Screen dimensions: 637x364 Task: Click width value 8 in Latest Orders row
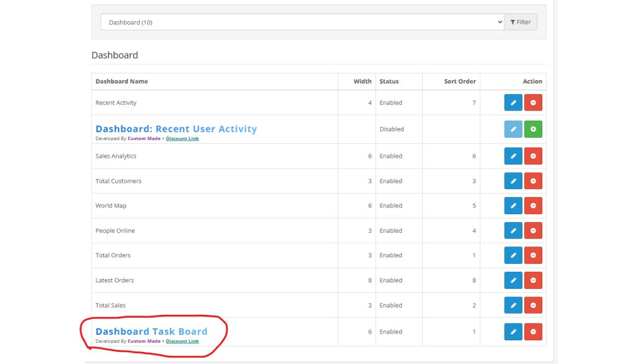point(369,280)
